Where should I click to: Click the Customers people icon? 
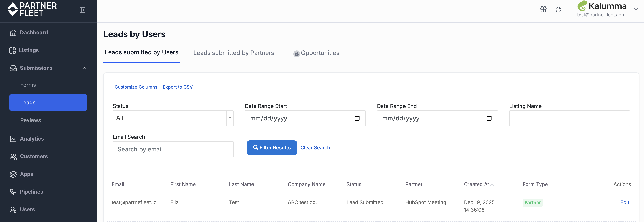[x=13, y=157]
